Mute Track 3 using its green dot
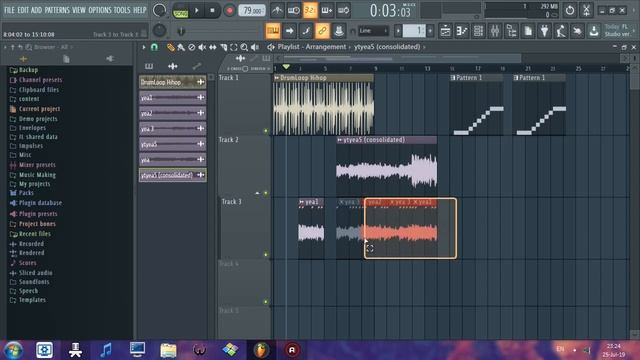This screenshot has width=640, height=360. coord(266,255)
